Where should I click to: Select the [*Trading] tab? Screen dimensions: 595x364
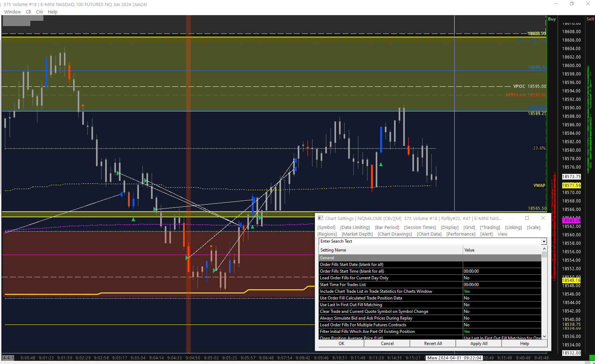tap(490, 227)
